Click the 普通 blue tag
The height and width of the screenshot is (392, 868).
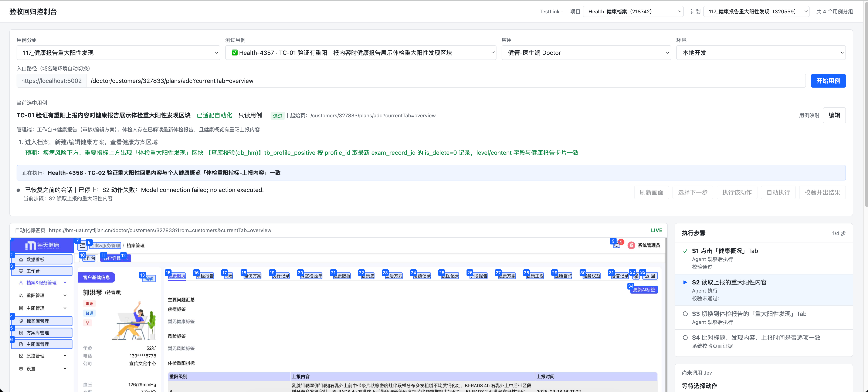89,314
